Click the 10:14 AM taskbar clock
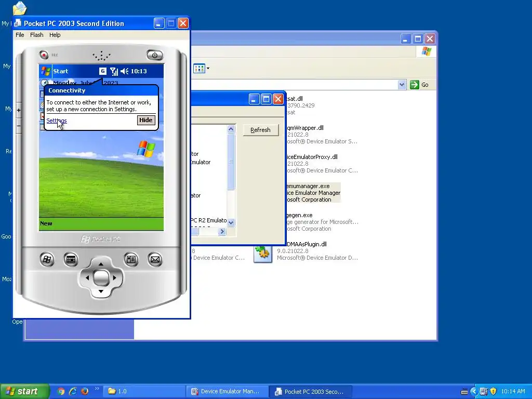This screenshot has height=399, width=532. [513, 391]
